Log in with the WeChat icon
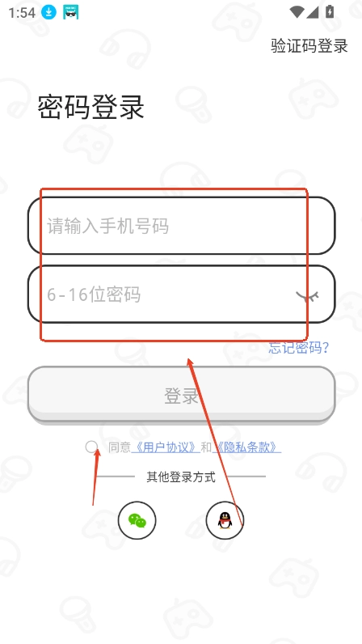 pos(137,520)
